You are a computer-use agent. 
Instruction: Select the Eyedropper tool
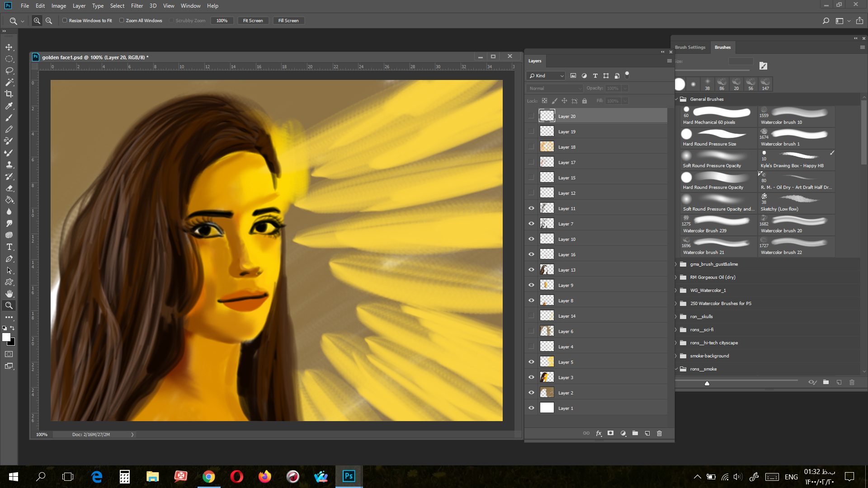[9, 106]
